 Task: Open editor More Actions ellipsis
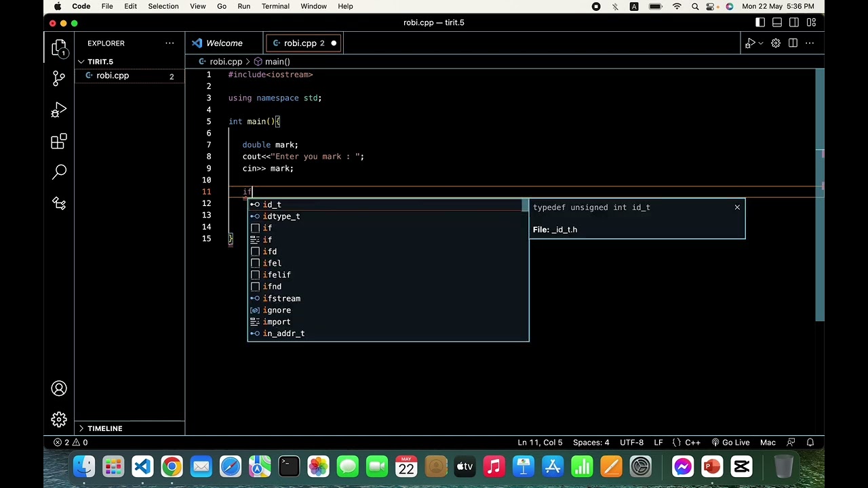click(810, 43)
